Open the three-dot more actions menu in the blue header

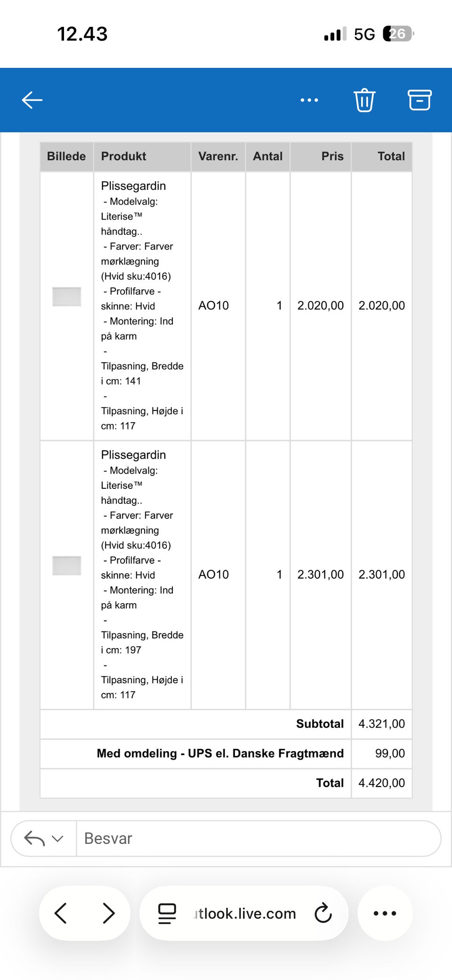tap(309, 100)
